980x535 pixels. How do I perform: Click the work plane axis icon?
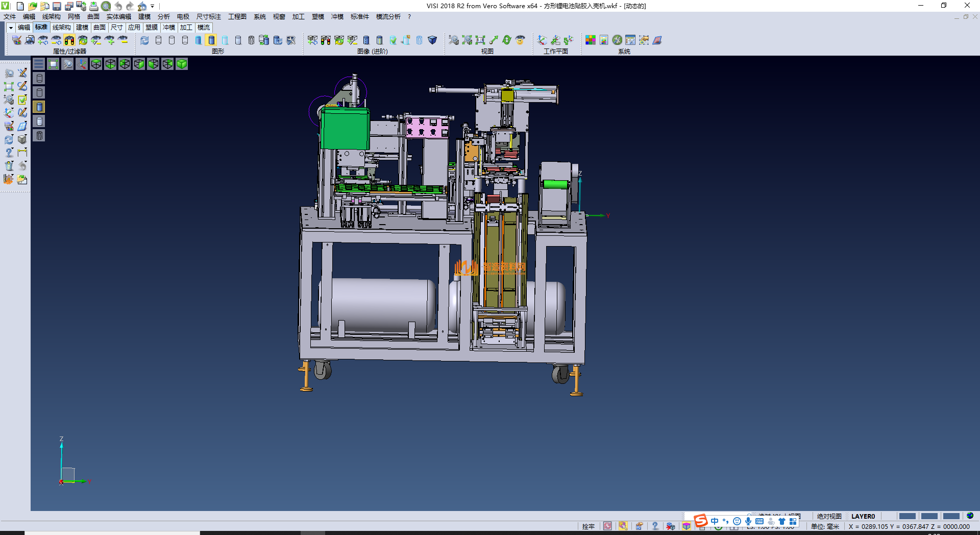[x=542, y=40]
